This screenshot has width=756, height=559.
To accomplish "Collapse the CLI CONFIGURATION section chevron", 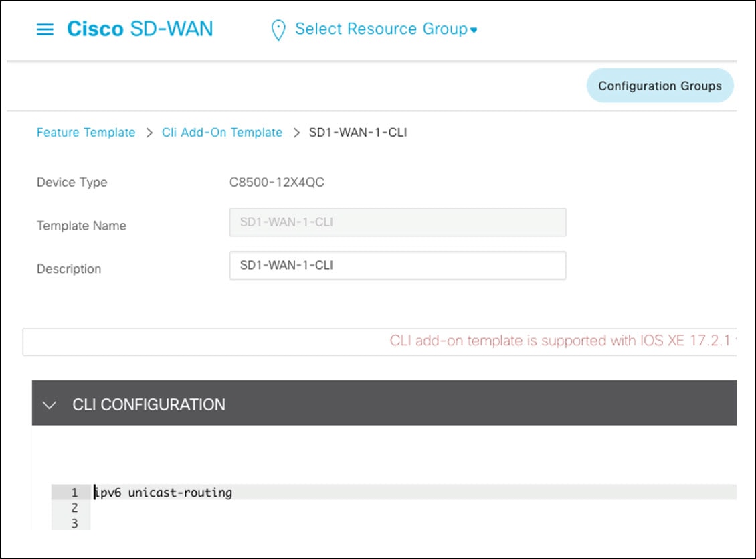I will (x=50, y=404).
